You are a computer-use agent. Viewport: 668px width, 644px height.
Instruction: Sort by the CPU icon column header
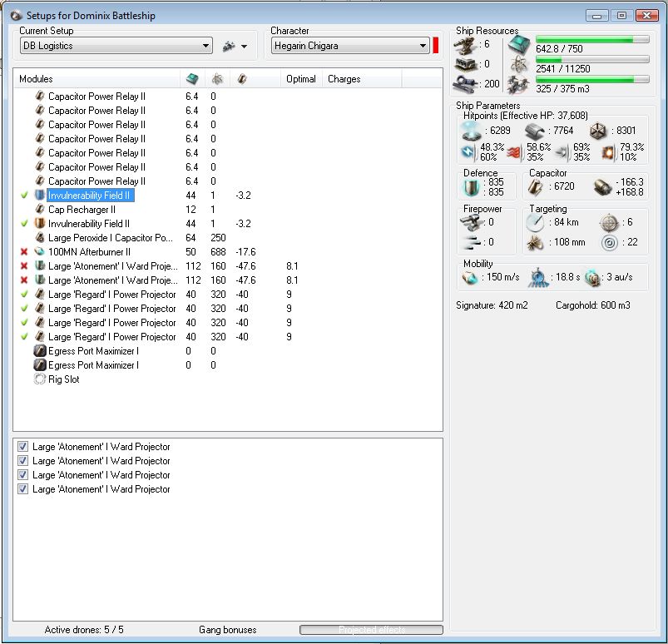point(192,79)
